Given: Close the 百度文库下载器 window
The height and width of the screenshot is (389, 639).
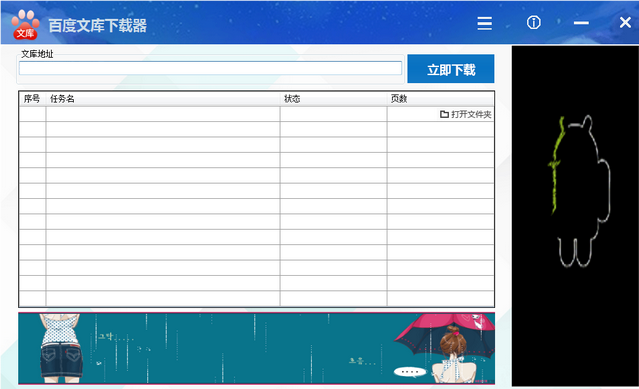Looking at the screenshot, I should [625, 22].
